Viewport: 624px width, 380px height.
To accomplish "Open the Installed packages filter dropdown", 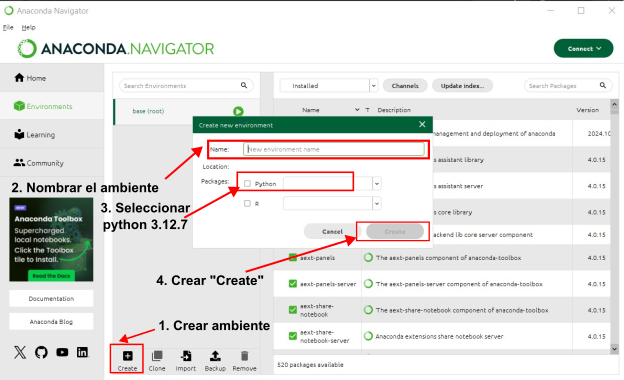I will (x=329, y=86).
